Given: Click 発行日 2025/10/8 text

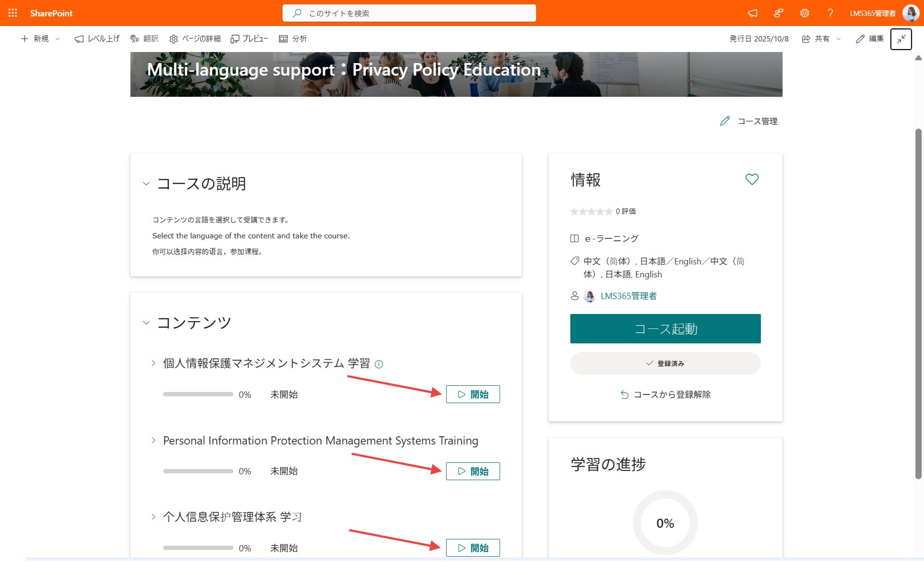Looking at the screenshot, I should tap(759, 39).
